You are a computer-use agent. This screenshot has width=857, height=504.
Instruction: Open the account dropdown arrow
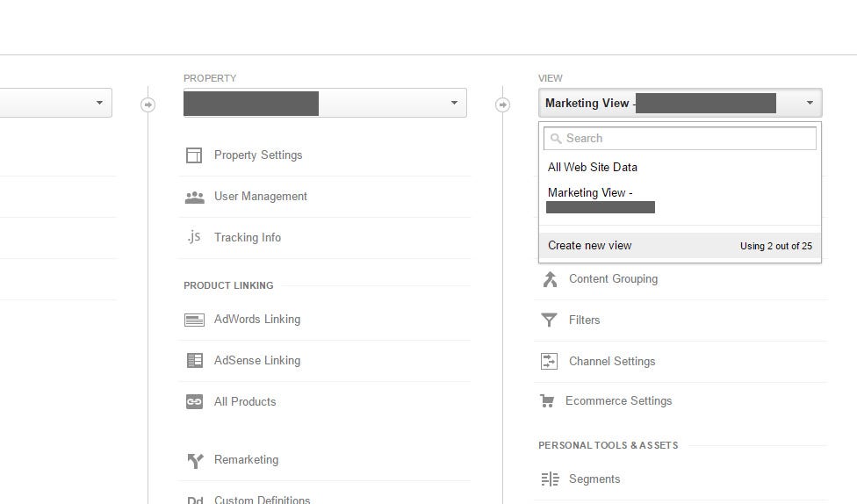99,103
